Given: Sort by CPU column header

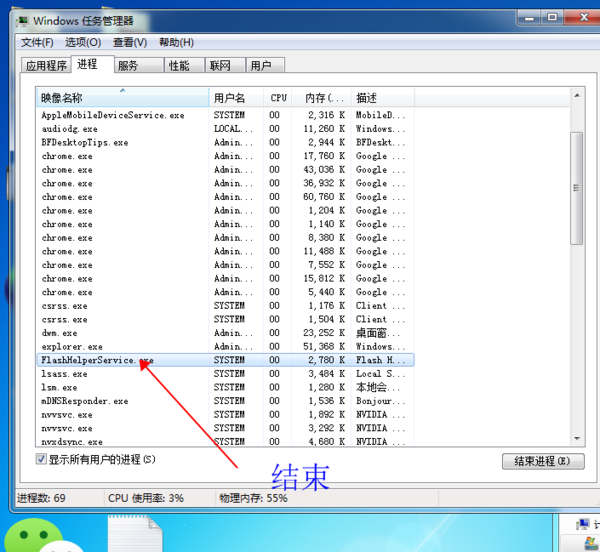Looking at the screenshot, I should click(278, 98).
